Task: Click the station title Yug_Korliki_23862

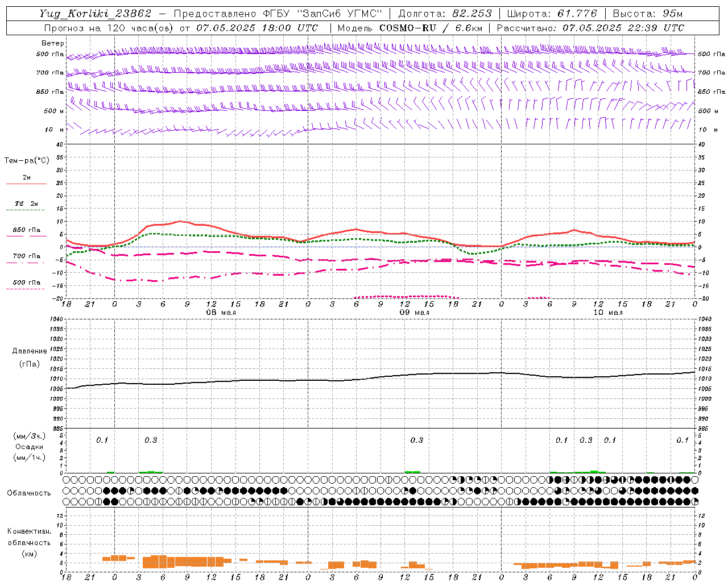Action: point(96,14)
